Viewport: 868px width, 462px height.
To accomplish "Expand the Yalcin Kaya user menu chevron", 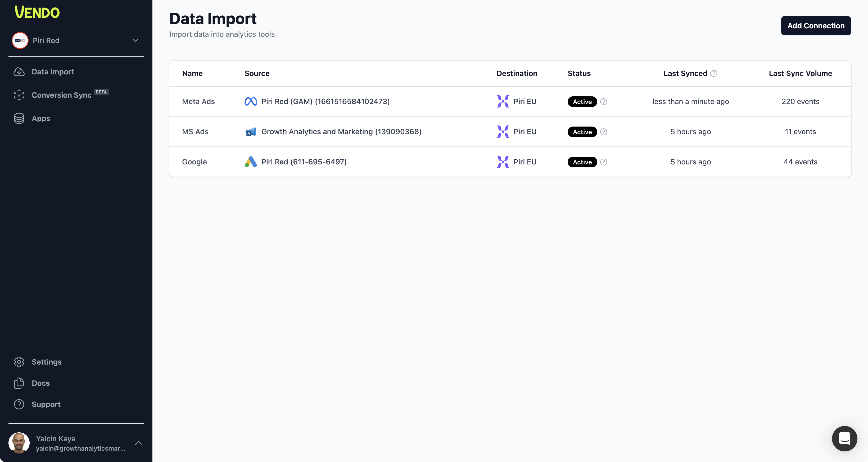I will pos(138,443).
